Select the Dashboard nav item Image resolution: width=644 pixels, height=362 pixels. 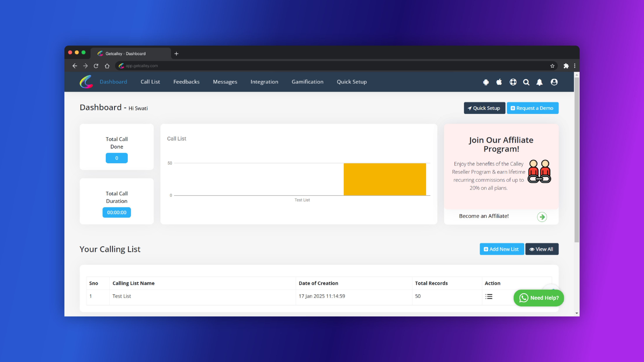click(113, 82)
